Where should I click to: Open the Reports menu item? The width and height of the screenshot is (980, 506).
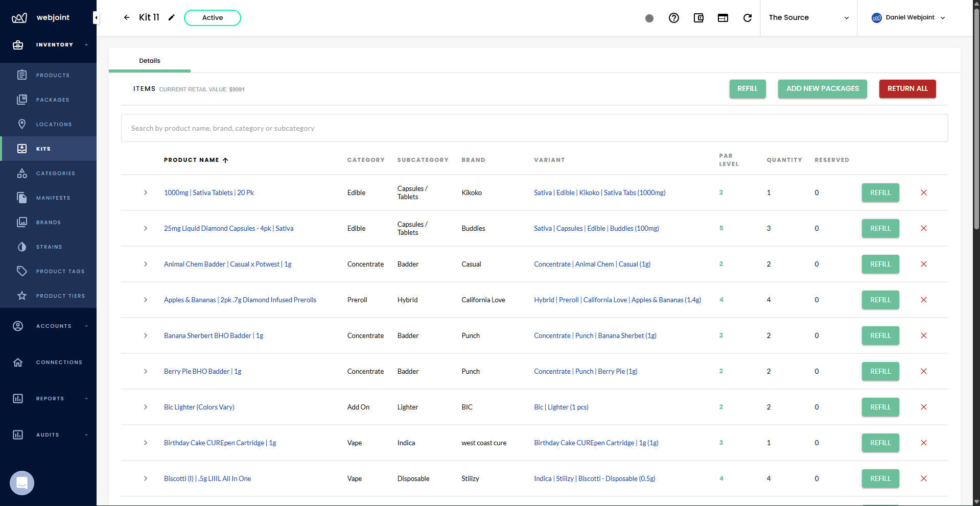[50, 398]
